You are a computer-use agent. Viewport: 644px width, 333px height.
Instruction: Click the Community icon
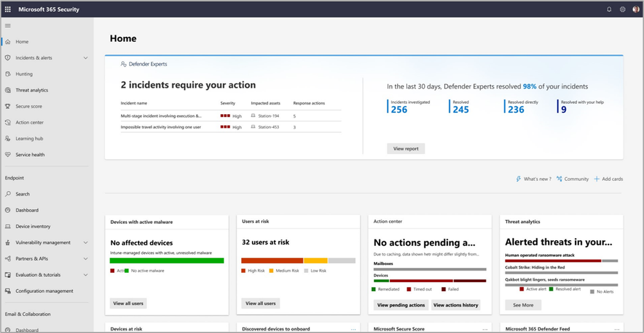click(x=559, y=179)
